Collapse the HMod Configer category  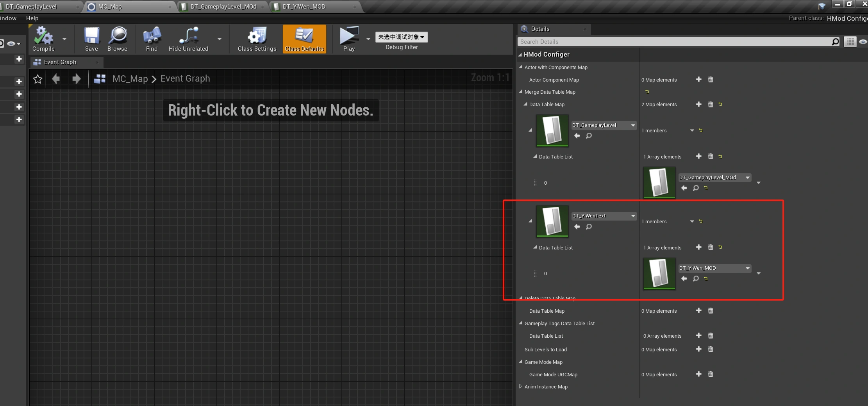[520, 55]
